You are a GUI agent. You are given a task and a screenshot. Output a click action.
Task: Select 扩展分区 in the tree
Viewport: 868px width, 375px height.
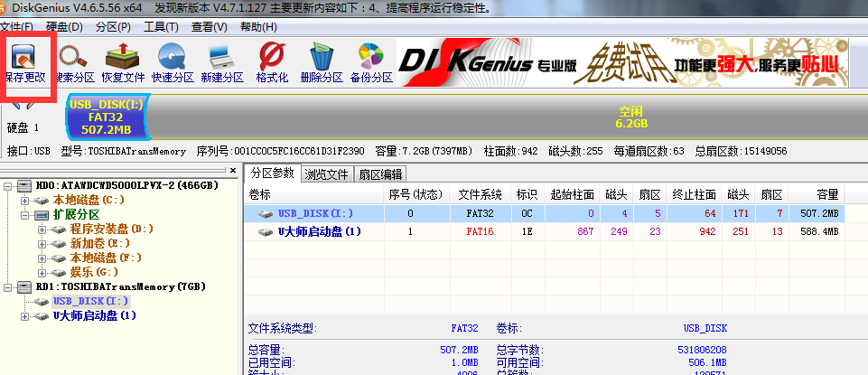[x=77, y=214]
